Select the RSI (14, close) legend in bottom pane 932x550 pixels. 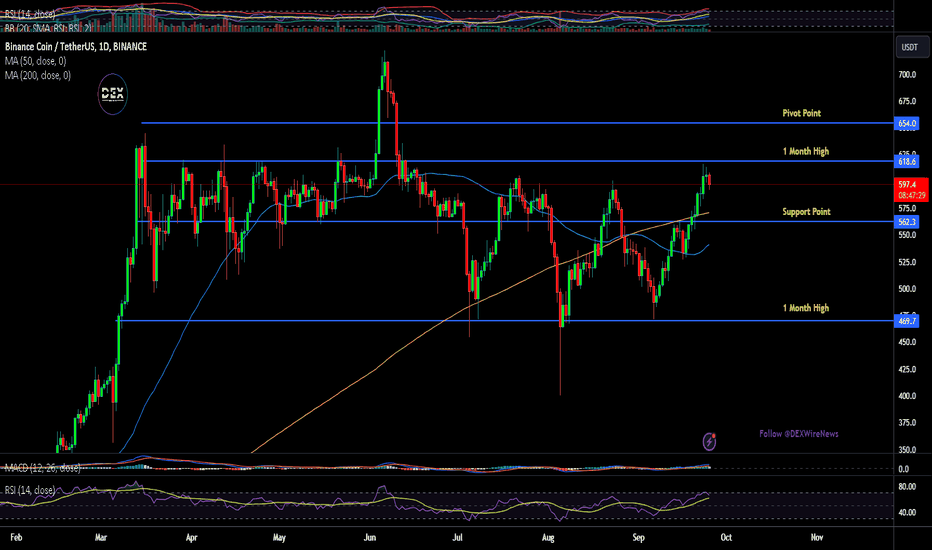click(30, 490)
